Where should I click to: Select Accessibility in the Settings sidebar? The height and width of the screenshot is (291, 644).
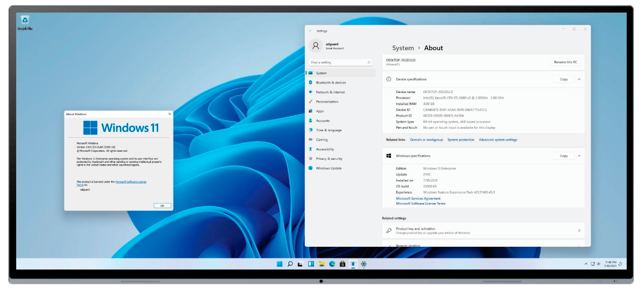point(341,149)
